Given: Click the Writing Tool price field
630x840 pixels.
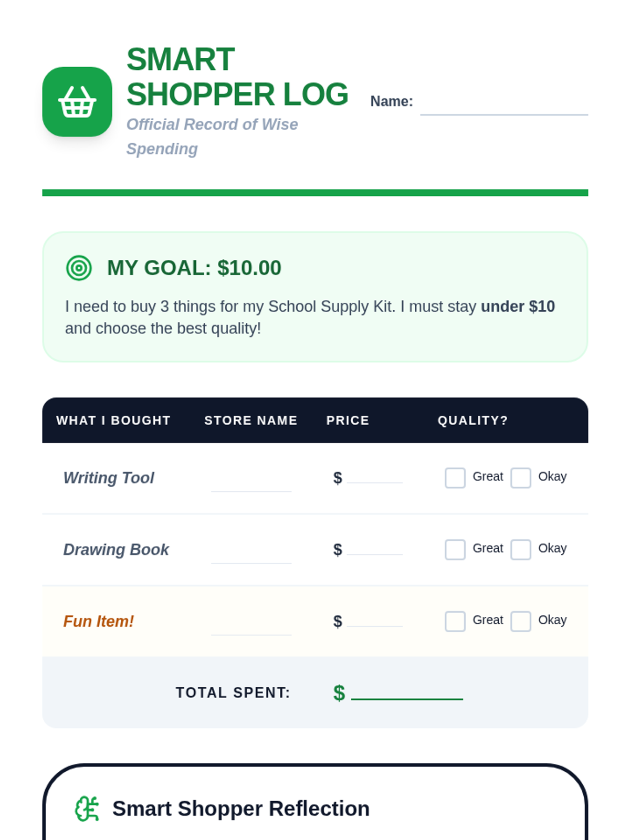Looking at the screenshot, I should point(374,475).
